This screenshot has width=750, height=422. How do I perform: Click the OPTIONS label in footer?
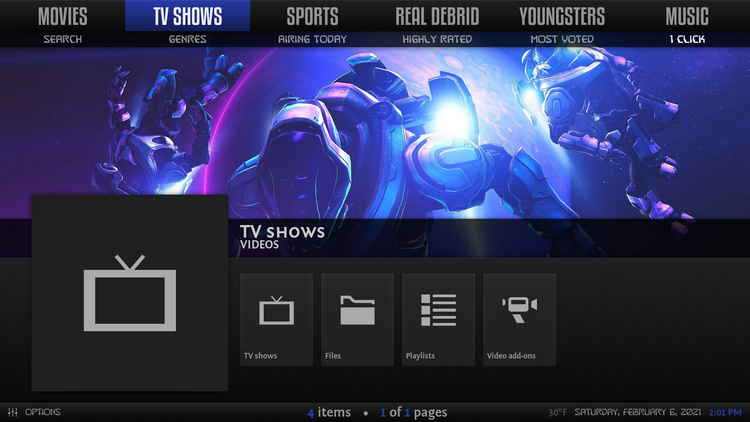[43, 412]
